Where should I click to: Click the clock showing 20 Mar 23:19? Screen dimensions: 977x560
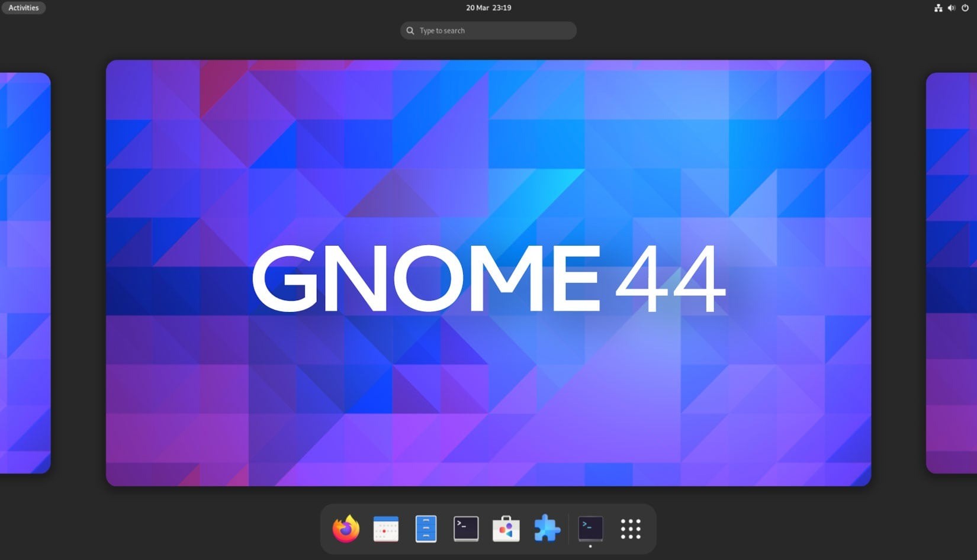(488, 8)
